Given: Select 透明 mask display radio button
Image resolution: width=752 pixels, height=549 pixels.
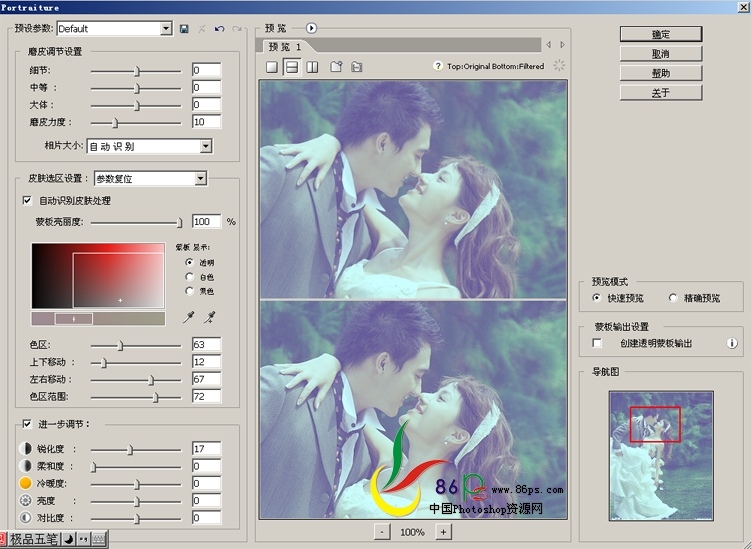Looking at the screenshot, I should click(189, 262).
